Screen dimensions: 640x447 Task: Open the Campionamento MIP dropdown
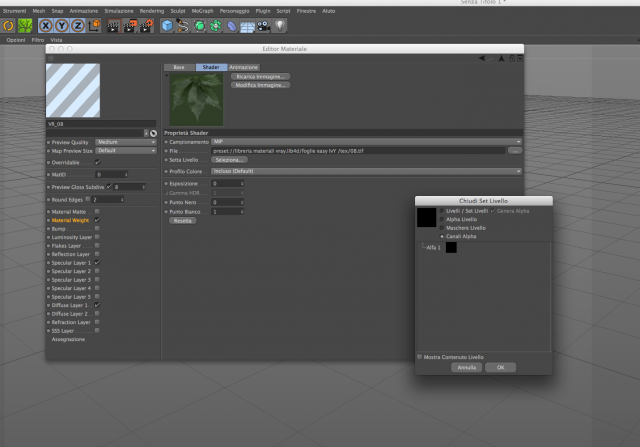(x=367, y=142)
